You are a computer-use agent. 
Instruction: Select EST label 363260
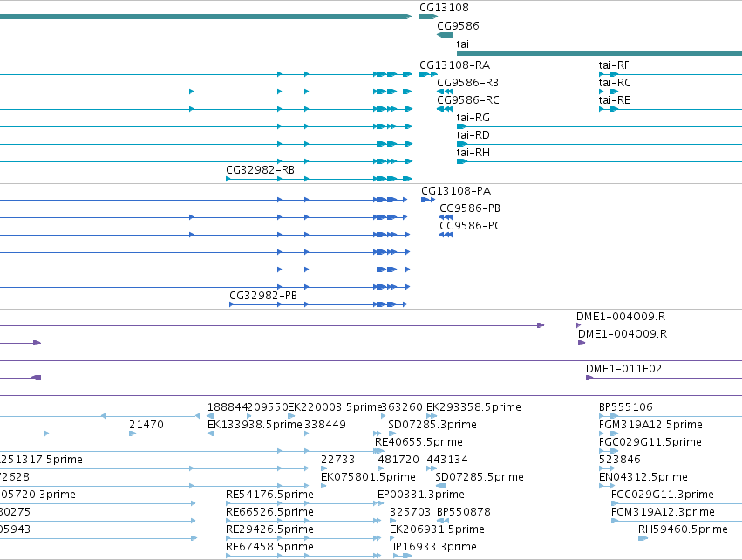tap(402, 407)
